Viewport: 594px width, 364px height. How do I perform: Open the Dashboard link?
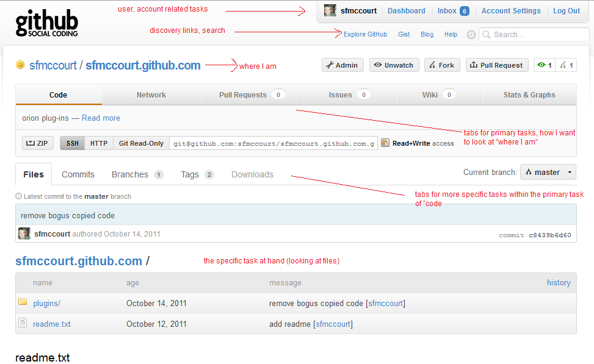406,11
